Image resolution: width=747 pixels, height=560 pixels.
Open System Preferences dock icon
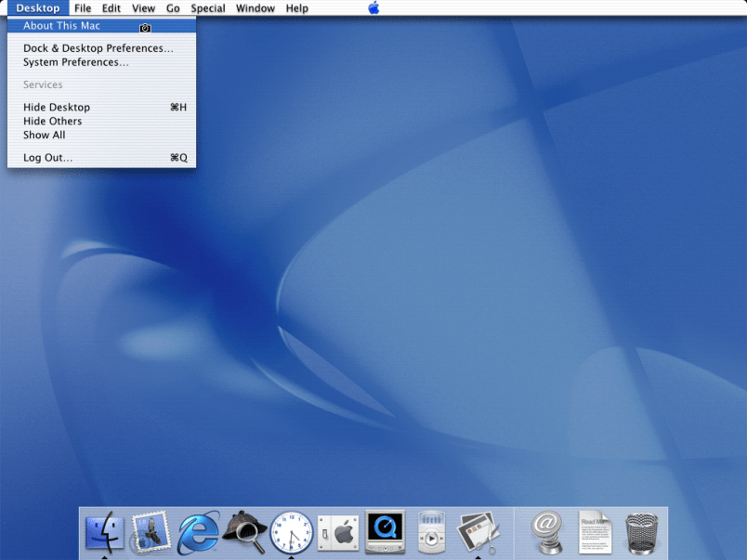click(337, 533)
